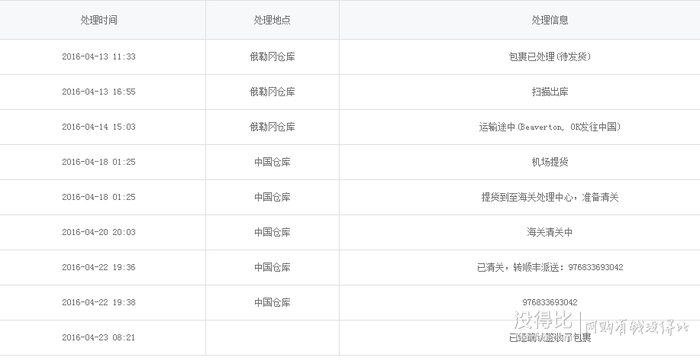The height and width of the screenshot is (361, 700).
Task: Click first 俄勒冈仓库 location cell
Action: click(272, 57)
